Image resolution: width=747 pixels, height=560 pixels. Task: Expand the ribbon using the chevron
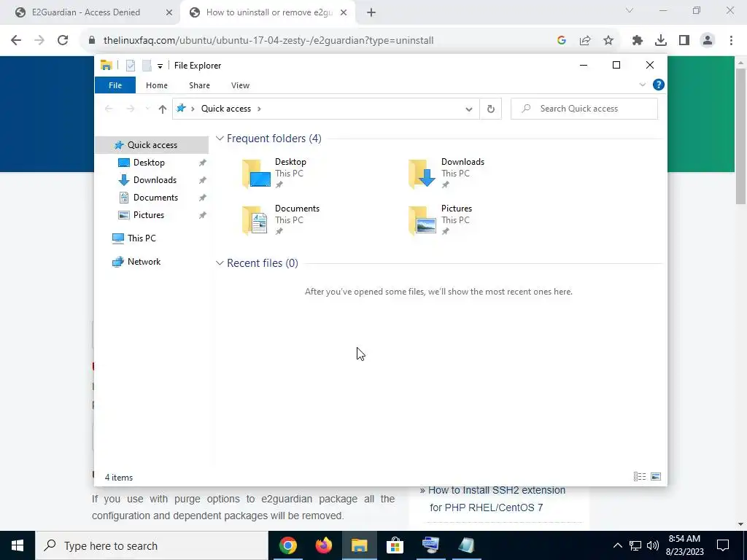pyautogui.click(x=642, y=85)
